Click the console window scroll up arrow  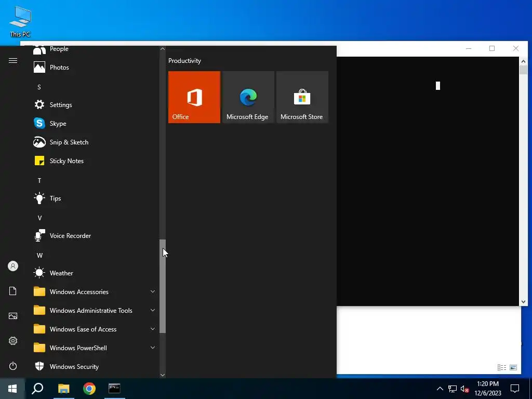[x=523, y=61]
